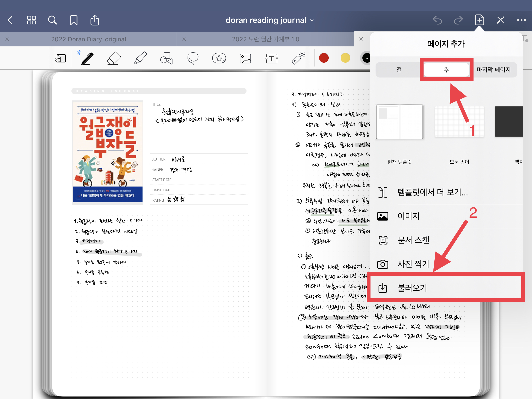
Task: Open the Shapes tool
Action: [166, 58]
